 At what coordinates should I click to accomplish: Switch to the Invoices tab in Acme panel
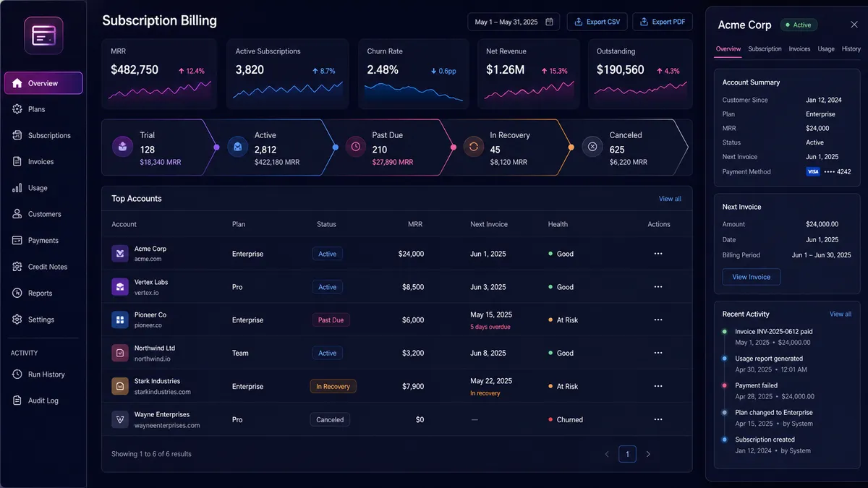click(799, 49)
